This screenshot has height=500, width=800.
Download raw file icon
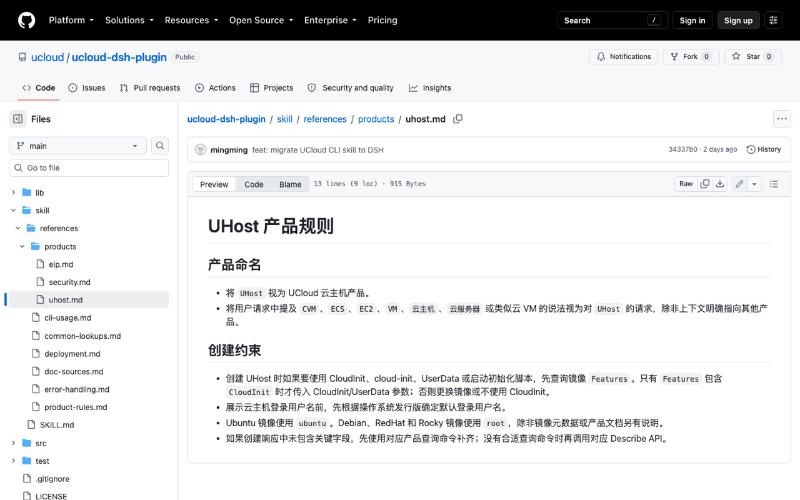click(720, 184)
